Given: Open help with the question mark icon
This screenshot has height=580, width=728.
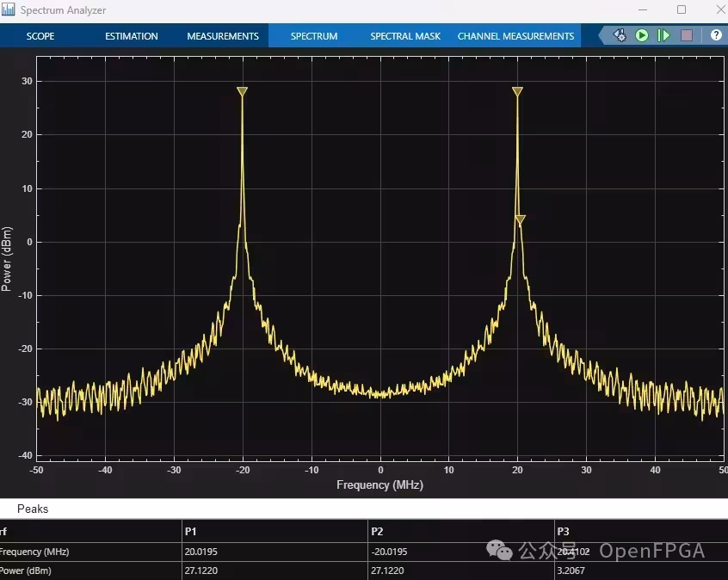Looking at the screenshot, I should [x=716, y=34].
